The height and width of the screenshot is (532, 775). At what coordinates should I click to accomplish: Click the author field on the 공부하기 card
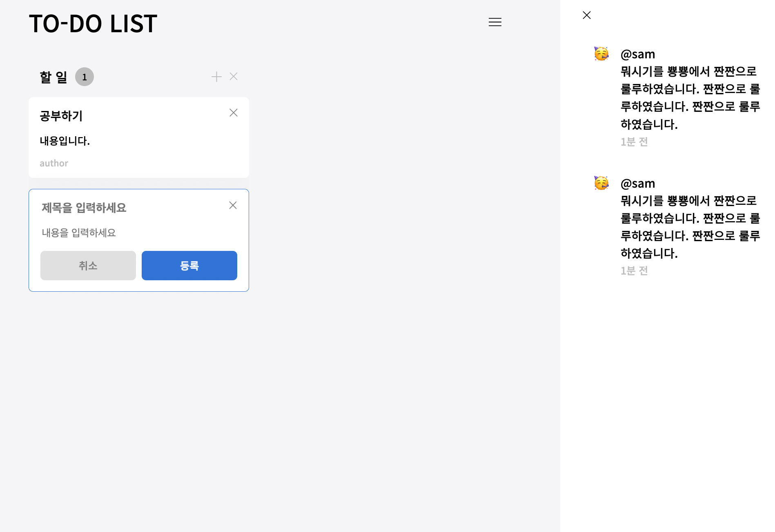point(53,163)
